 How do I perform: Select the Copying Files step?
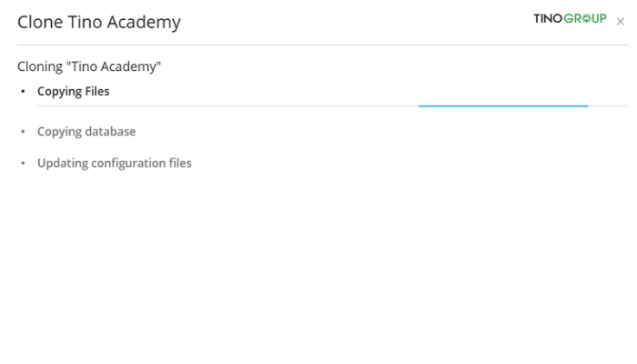click(73, 91)
